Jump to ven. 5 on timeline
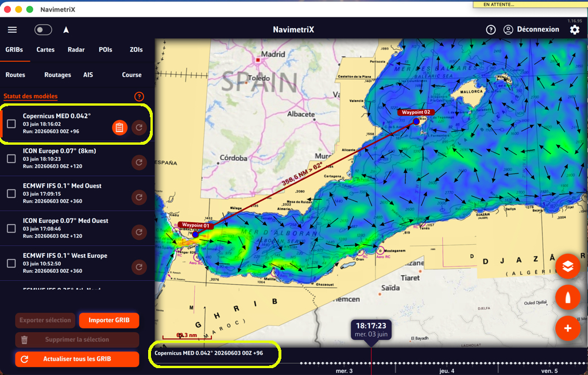Viewport: 588px width, 375px height. 550,371
